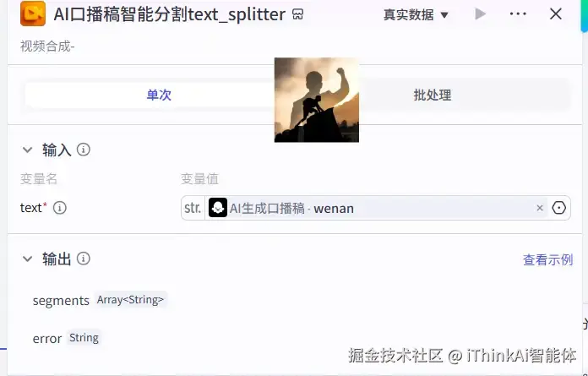The width and height of the screenshot is (588, 376).
Task: Click the segments Array<String> output
Action: (x=99, y=300)
